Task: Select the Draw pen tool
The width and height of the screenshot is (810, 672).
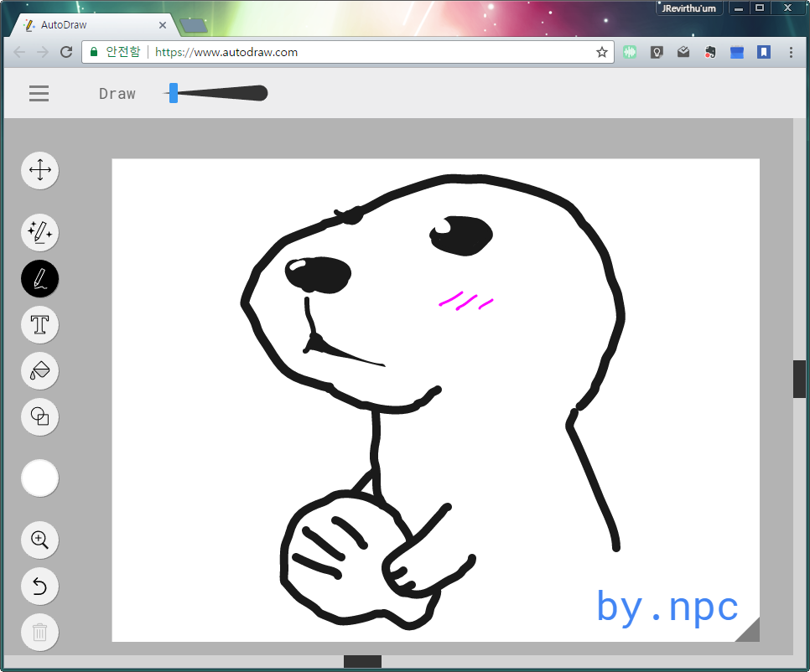Action: [x=39, y=278]
